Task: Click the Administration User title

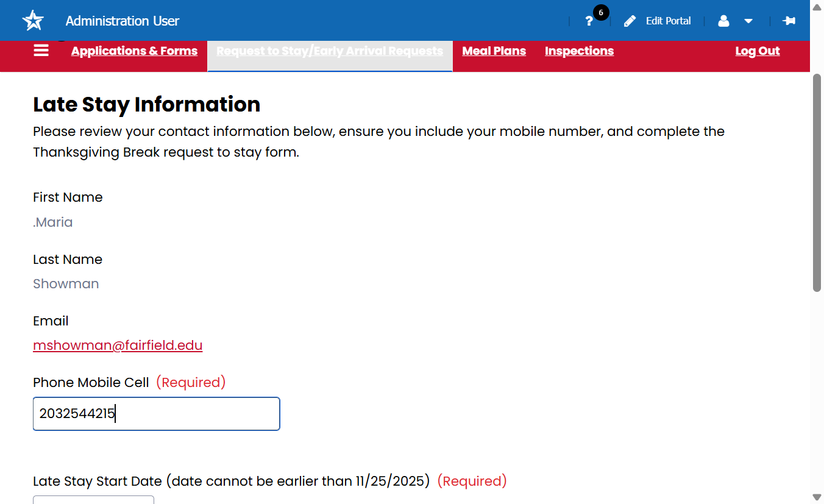Action: point(123,21)
